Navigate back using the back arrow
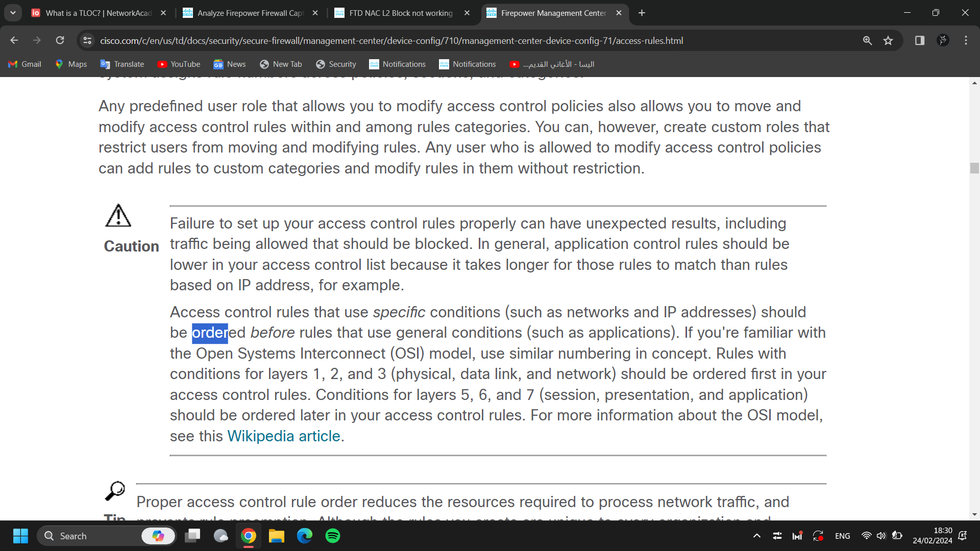The height and width of the screenshot is (551, 980). click(14, 40)
